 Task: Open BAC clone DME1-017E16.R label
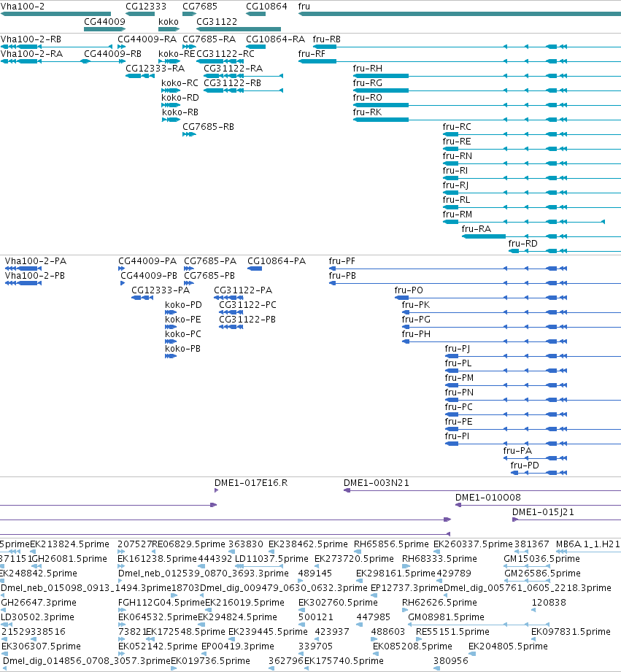point(251,482)
